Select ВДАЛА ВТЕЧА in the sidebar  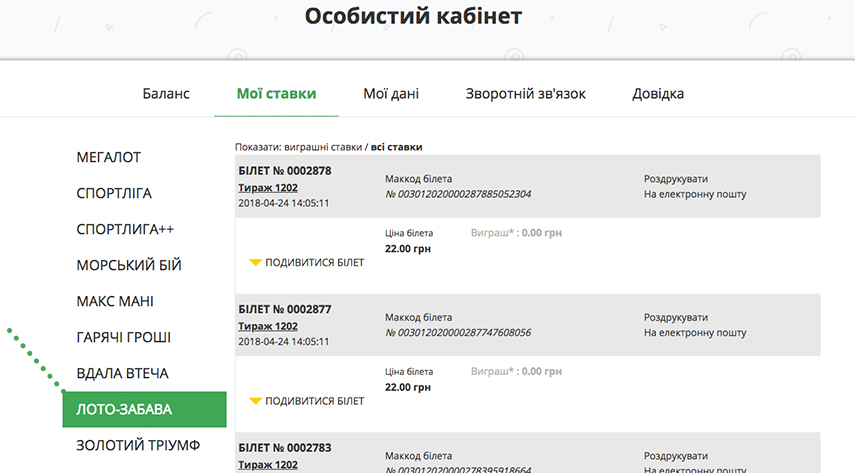tap(122, 374)
